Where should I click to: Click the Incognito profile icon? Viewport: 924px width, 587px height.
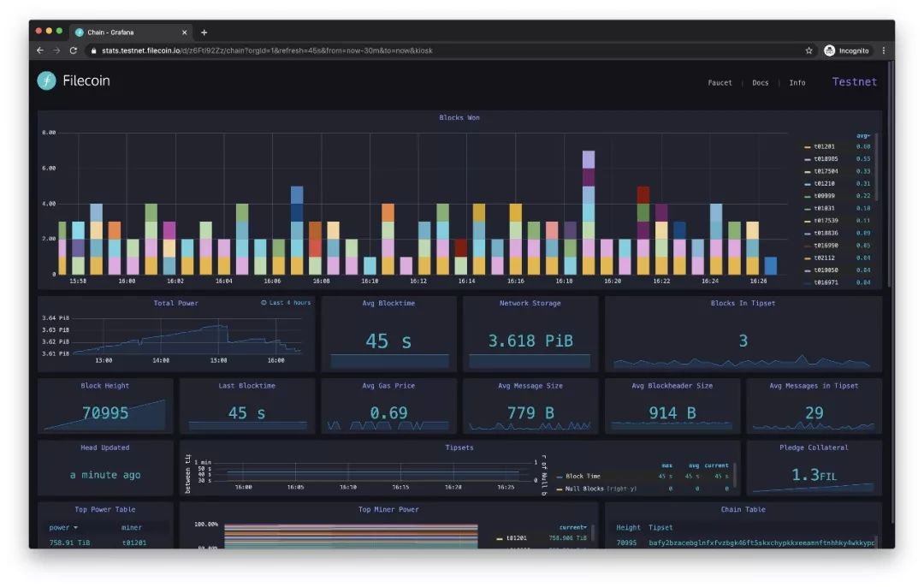[830, 50]
